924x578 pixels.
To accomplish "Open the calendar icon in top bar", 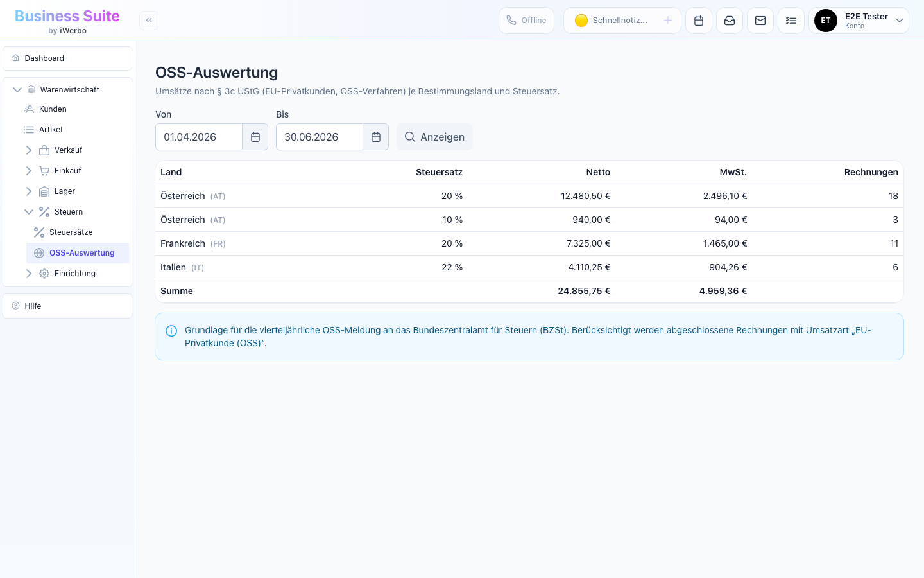I will [x=699, y=21].
